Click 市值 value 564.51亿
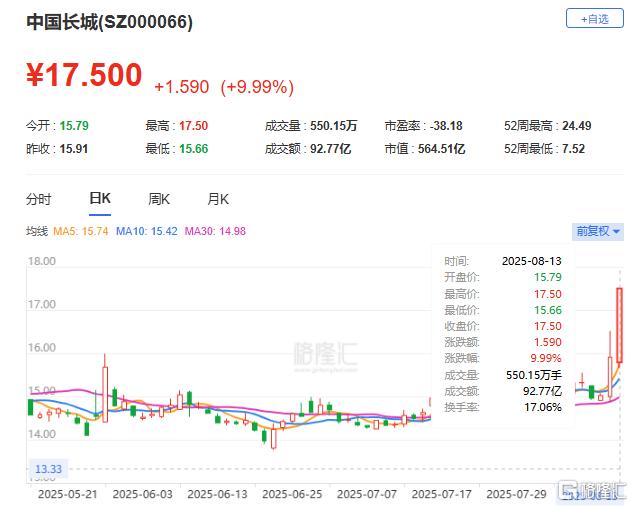633x507 pixels. [x=442, y=149]
